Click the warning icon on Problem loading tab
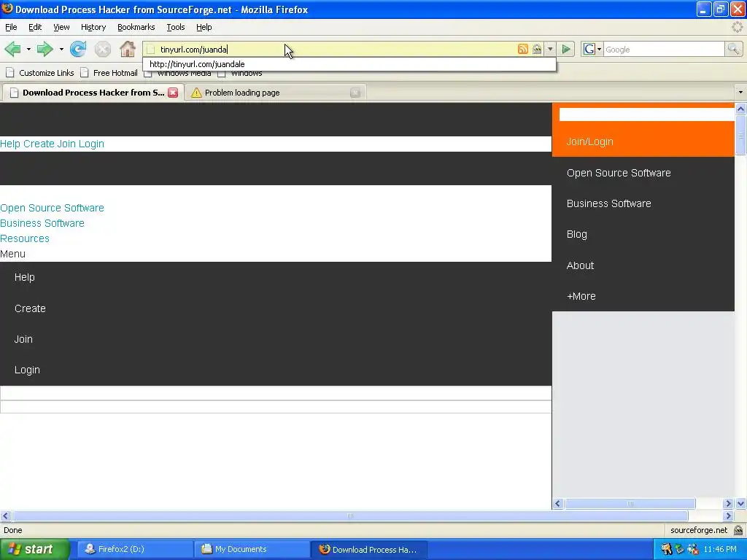The image size is (747, 560). click(x=196, y=93)
